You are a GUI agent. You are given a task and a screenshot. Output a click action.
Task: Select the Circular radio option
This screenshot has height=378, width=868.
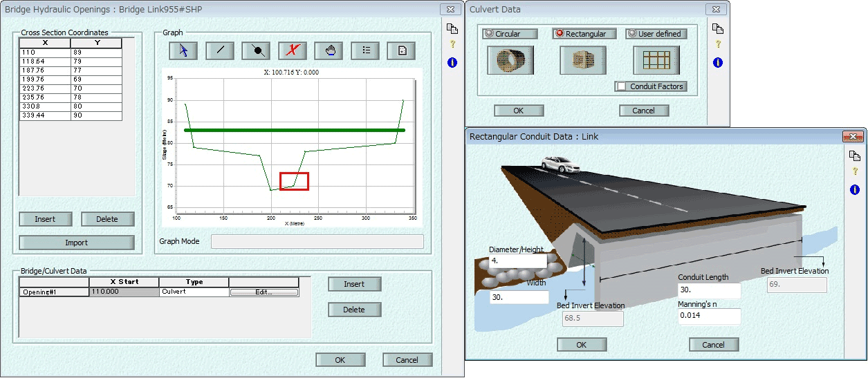pos(510,33)
